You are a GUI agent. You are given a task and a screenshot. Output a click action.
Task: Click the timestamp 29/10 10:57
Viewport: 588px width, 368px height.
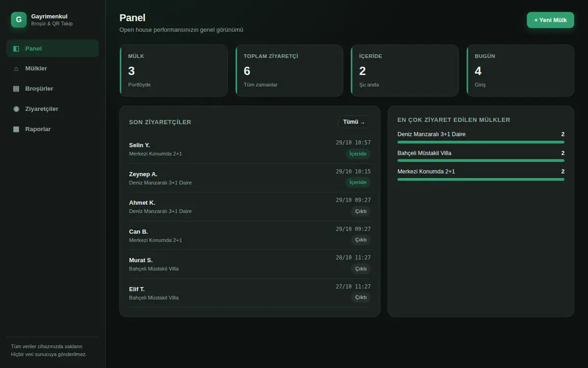click(353, 143)
